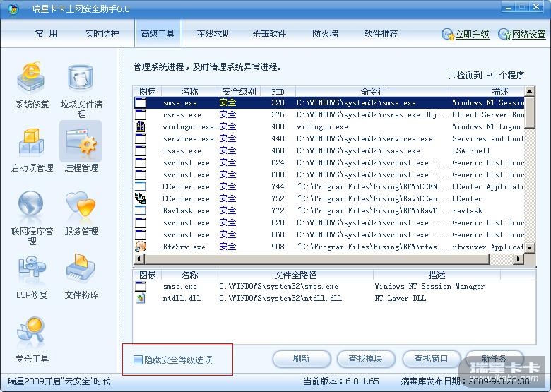Screen dimensions: 551x392
Task: Click the lsass.exe process icon
Action: [x=140, y=150]
